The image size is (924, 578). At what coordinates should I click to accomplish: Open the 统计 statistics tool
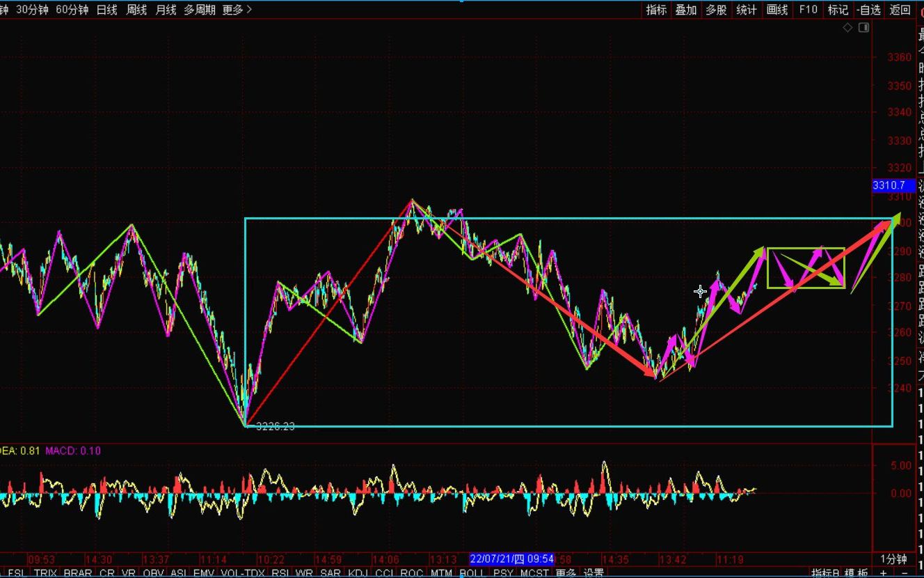pos(747,10)
